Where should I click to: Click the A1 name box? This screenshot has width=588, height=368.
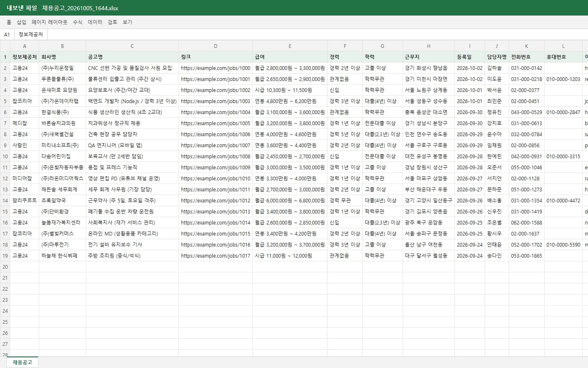pyautogui.click(x=7, y=34)
